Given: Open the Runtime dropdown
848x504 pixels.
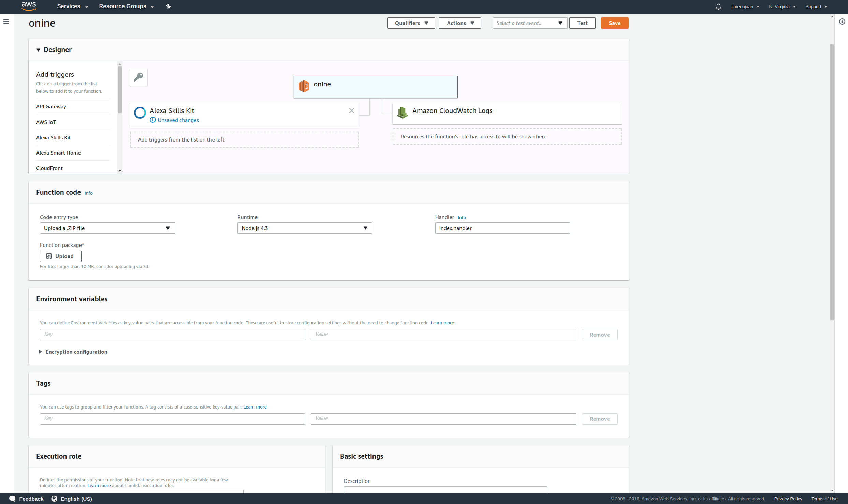Looking at the screenshot, I should point(305,228).
